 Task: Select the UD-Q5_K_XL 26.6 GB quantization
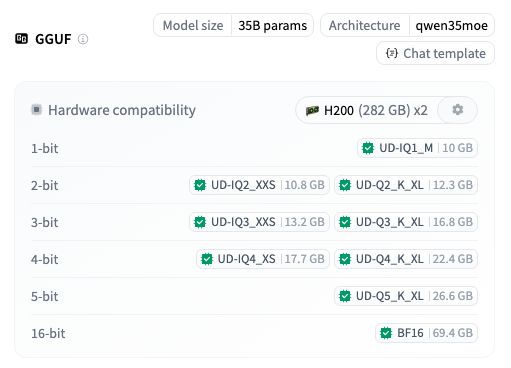[406, 296]
